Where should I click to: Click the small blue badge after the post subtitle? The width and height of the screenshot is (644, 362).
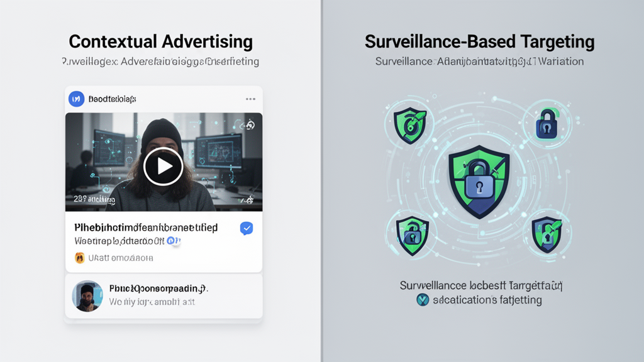click(x=171, y=241)
